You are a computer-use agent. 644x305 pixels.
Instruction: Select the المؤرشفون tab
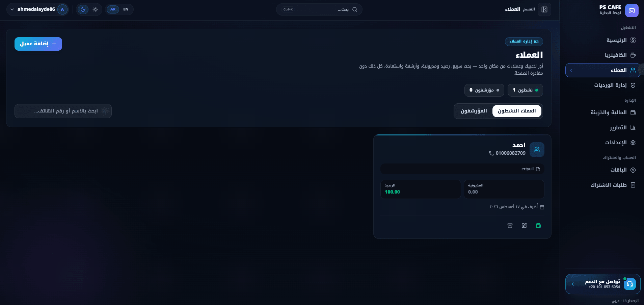pos(474,111)
